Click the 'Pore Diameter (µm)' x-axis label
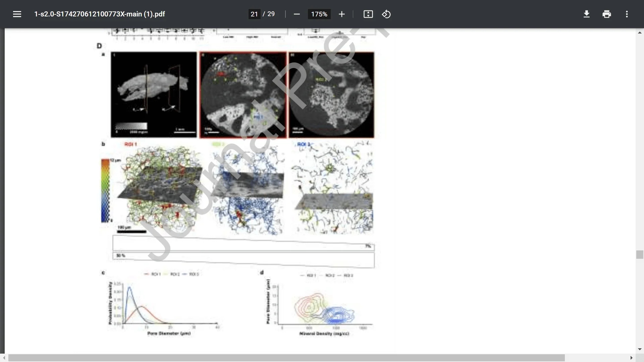The width and height of the screenshot is (644, 362). [x=169, y=334]
